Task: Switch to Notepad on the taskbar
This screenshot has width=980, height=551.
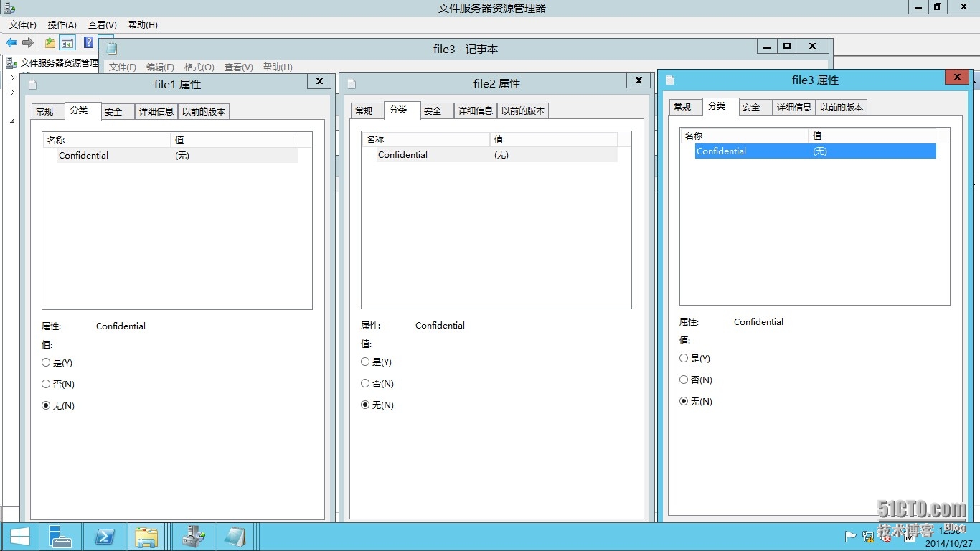Action: [235, 537]
